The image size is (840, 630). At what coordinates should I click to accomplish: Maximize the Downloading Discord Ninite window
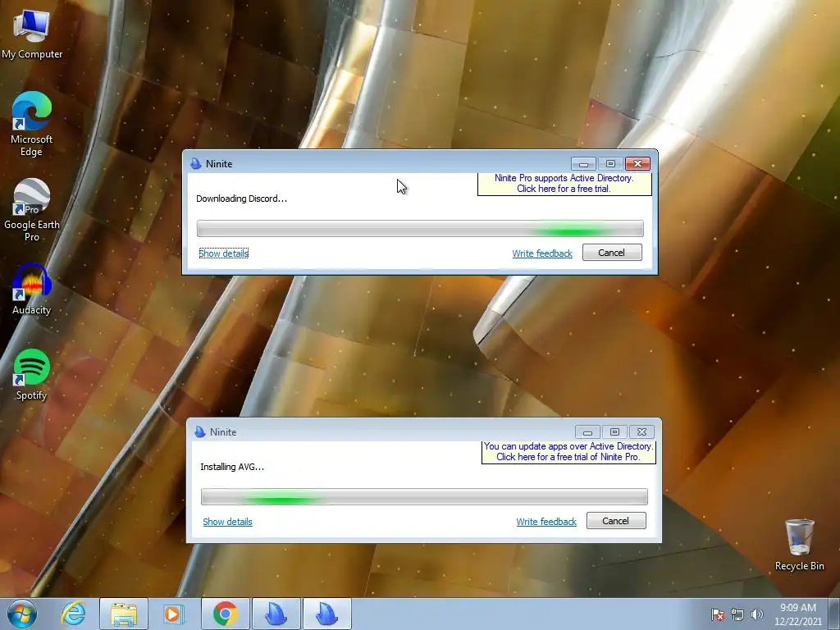tap(610, 163)
